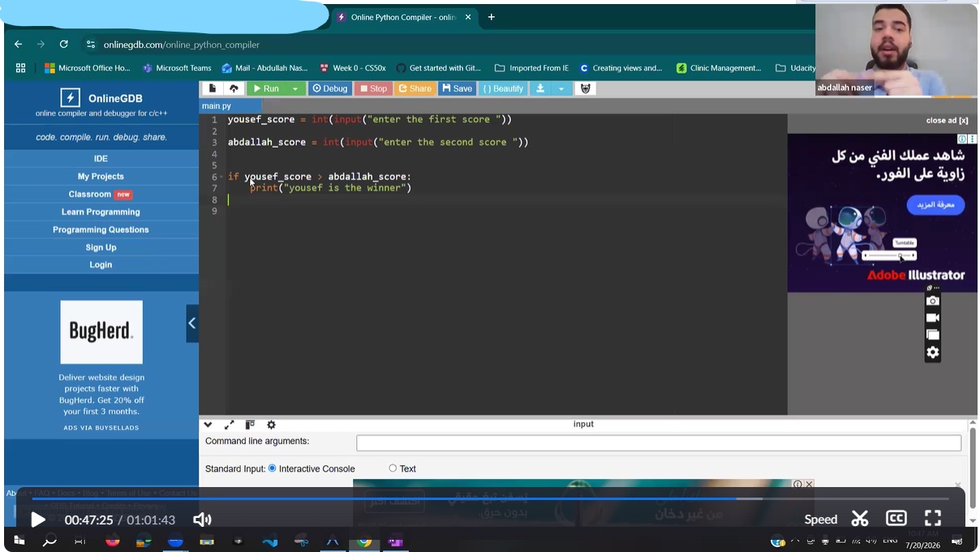This screenshot has width=980, height=552.
Task: Click the browser forward arrow
Action: pyautogui.click(x=41, y=45)
